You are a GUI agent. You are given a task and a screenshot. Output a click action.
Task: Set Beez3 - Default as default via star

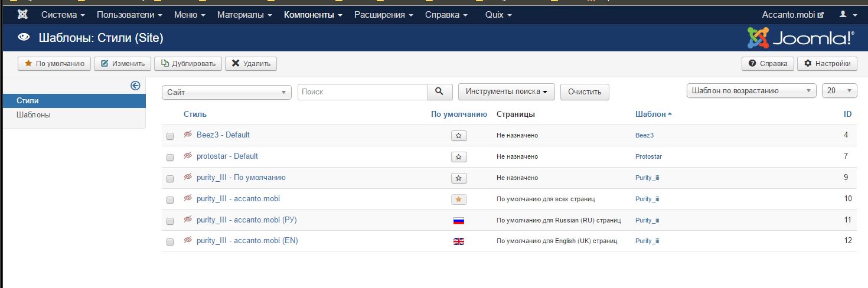[459, 136]
